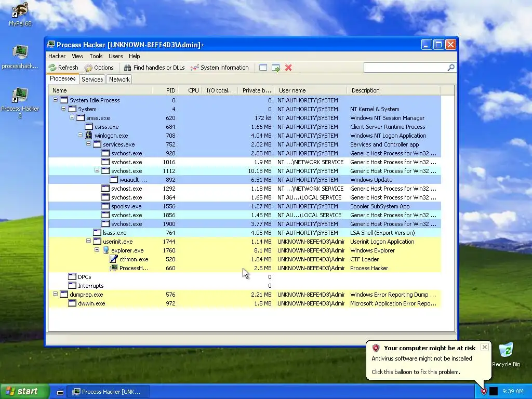Open Options from the toolbar
This screenshot has width=532, height=399.
click(99, 68)
